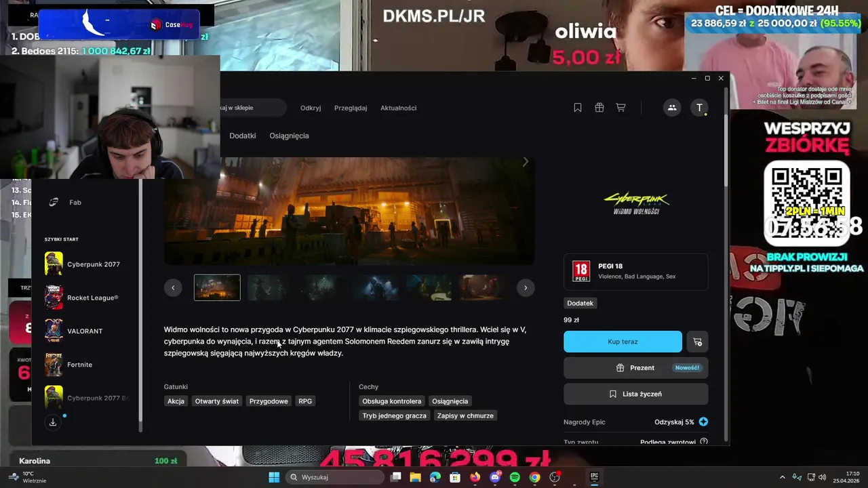The image size is (868, 488).
Task: Open Microsoft Store on the taskbar
Action: pyautogui.click(x=455, y=477)
